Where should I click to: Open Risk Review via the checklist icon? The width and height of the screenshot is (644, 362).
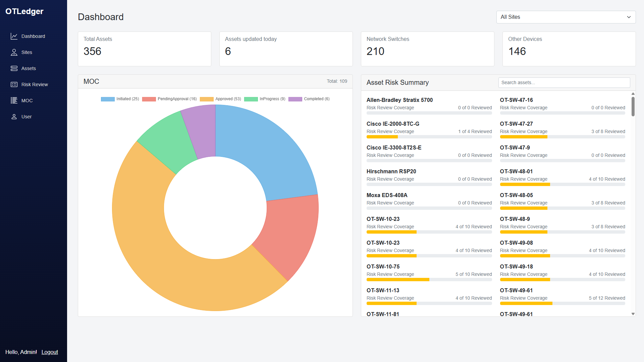[x=14, y=84]
